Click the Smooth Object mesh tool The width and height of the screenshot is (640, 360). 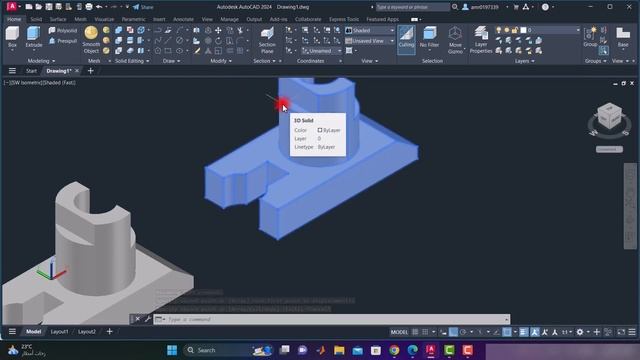(x=91, y=40)
